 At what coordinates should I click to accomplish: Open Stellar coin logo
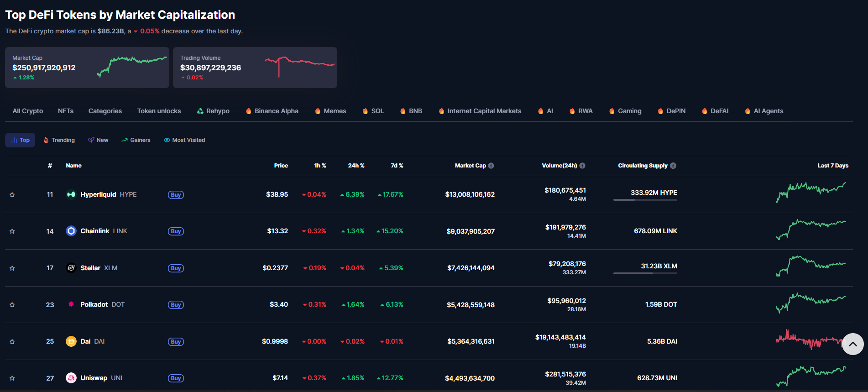click(x=71, y=268)
